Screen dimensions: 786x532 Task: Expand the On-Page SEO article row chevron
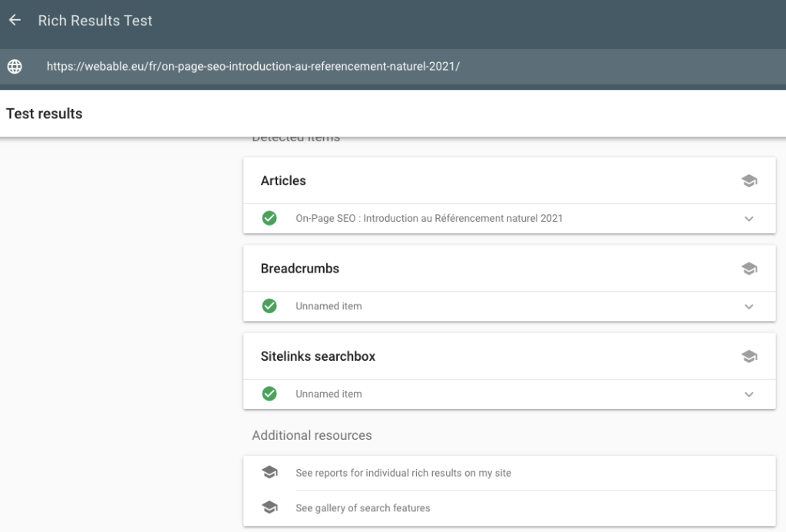(x=749, y=219)
